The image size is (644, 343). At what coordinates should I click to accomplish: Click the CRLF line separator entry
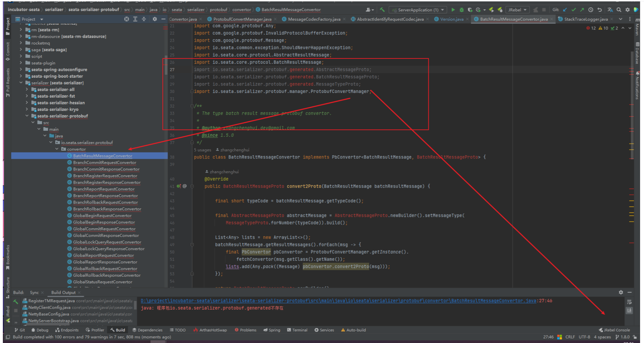[x=570, y=337]
